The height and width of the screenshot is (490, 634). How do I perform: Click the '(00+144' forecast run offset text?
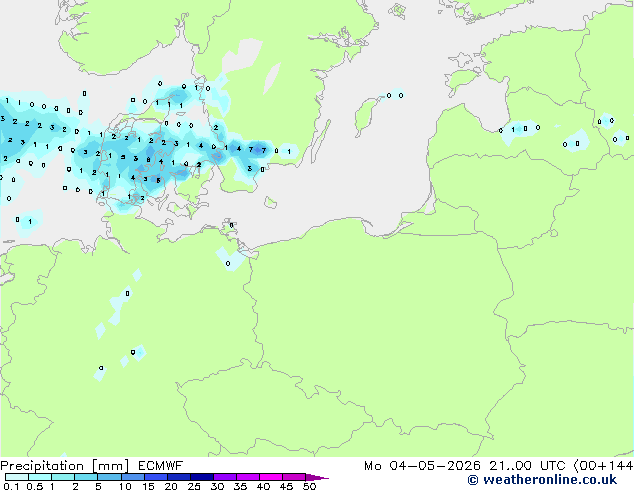coord(603,466)
